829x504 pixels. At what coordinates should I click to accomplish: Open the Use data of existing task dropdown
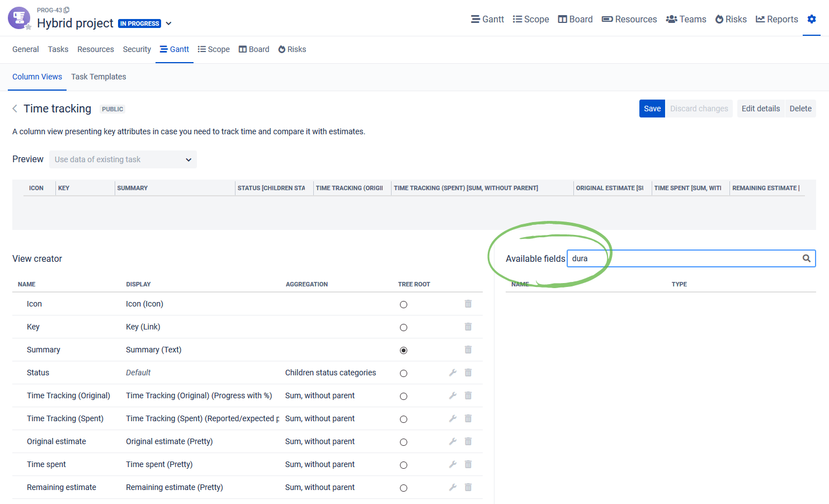(123, 159)
